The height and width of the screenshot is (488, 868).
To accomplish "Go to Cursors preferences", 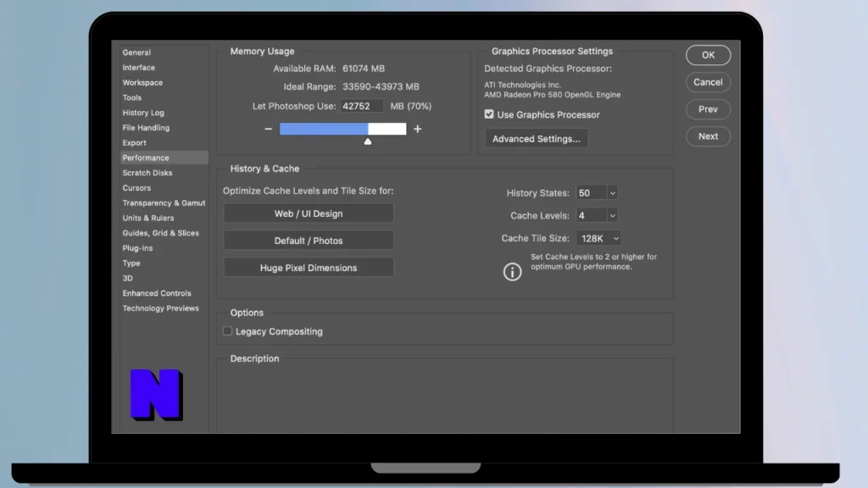I will point(136,187).
